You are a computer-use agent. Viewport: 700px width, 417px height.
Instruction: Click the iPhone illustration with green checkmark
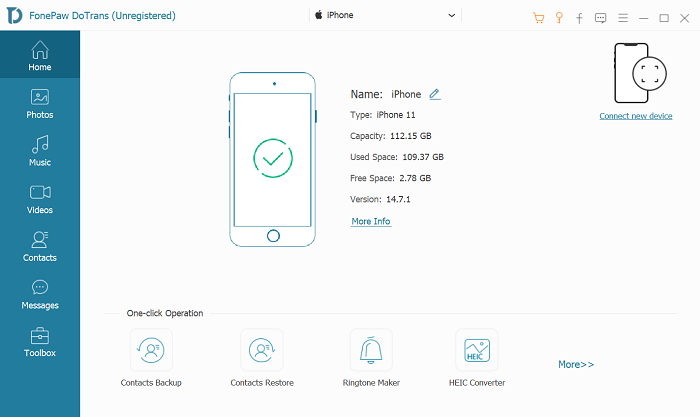273,159
